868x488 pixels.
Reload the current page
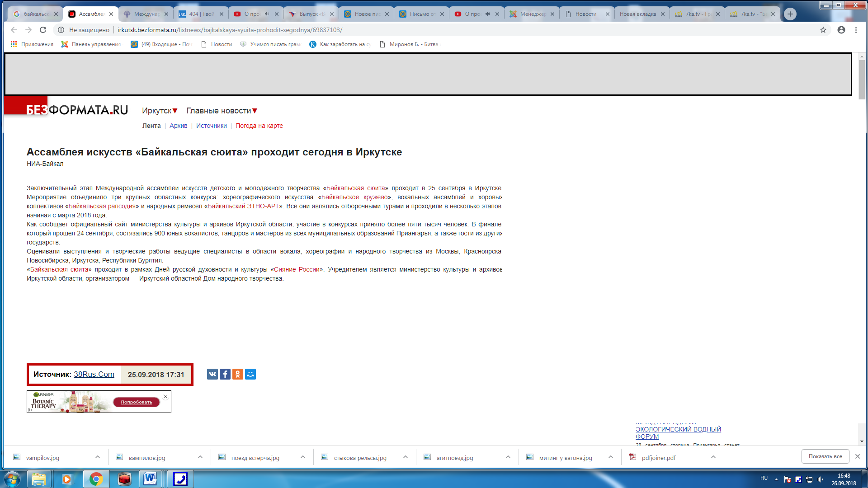click(x=43, y=30)
